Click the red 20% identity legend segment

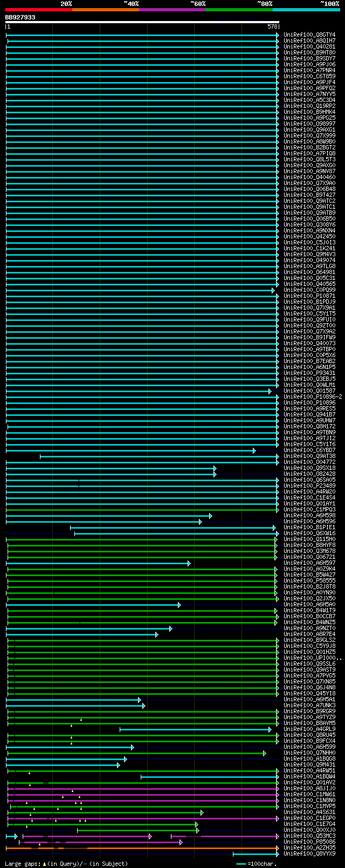click(x=38, y=10)
